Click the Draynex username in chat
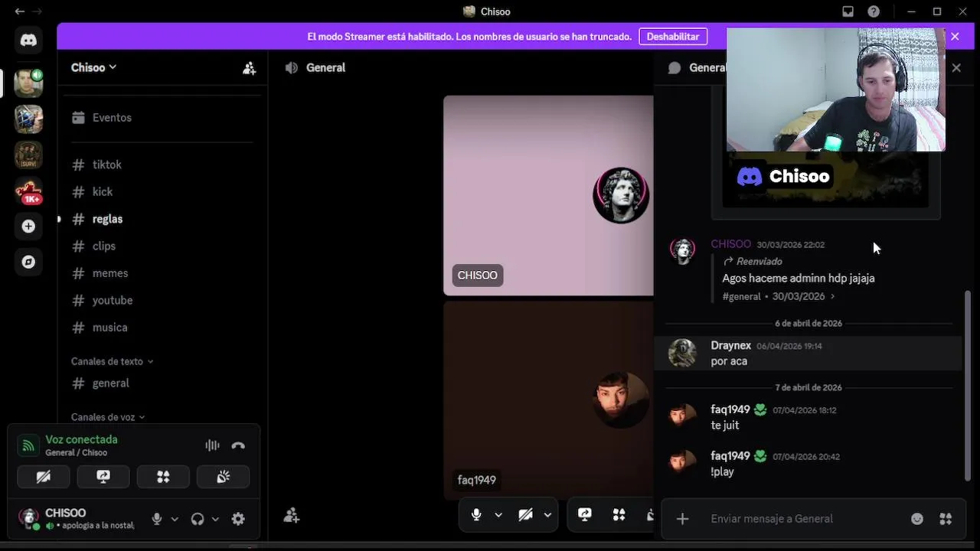 coord(730,346)
